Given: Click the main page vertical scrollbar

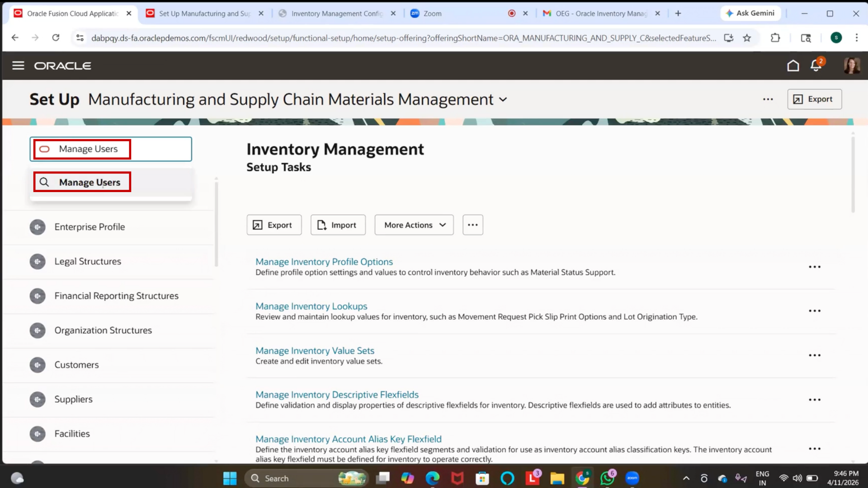Looking at the screenshot, I should pyautogui.click(x=853, y=174).
